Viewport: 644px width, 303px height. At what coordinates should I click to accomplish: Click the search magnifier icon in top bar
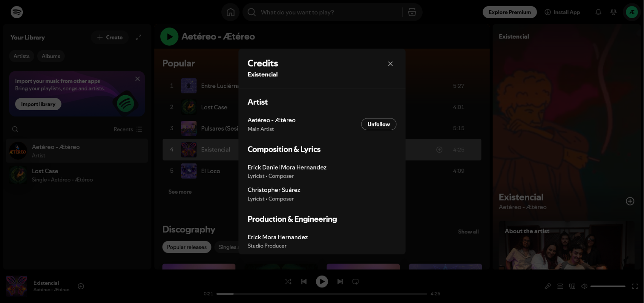point(251,12)
